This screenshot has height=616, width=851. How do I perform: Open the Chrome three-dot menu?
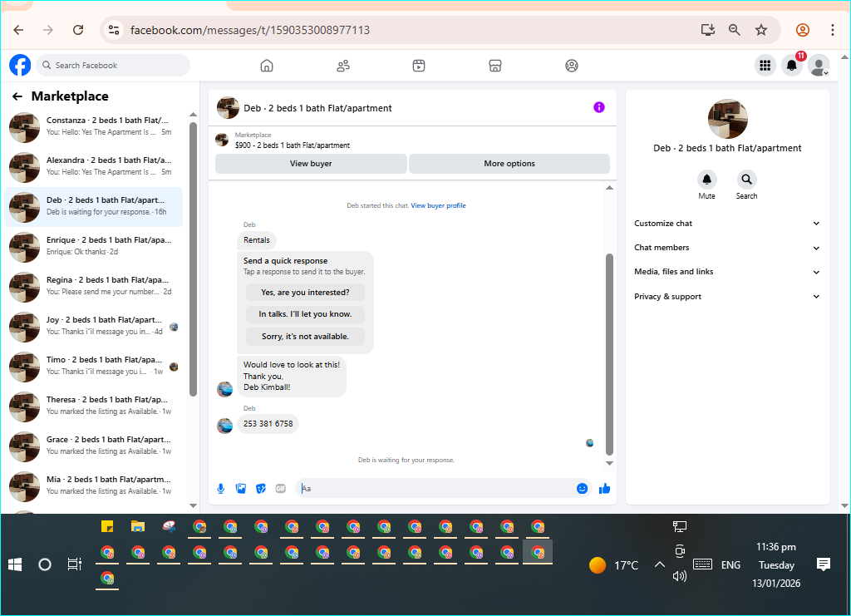click(x=833, y=30)
